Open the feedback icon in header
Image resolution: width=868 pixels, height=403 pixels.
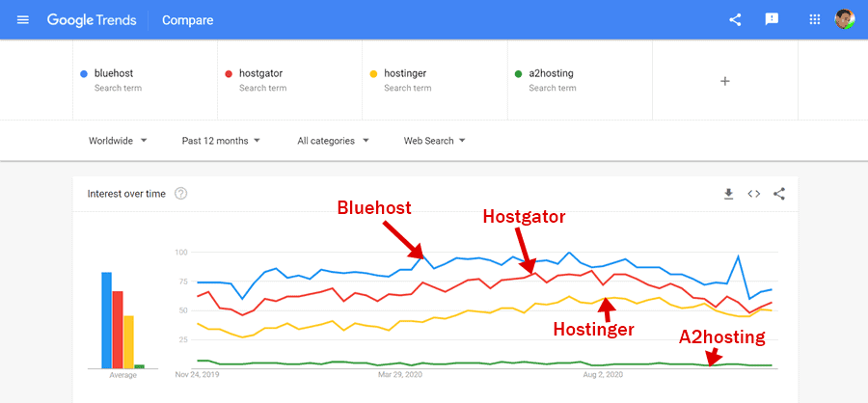tap(772, 20)
